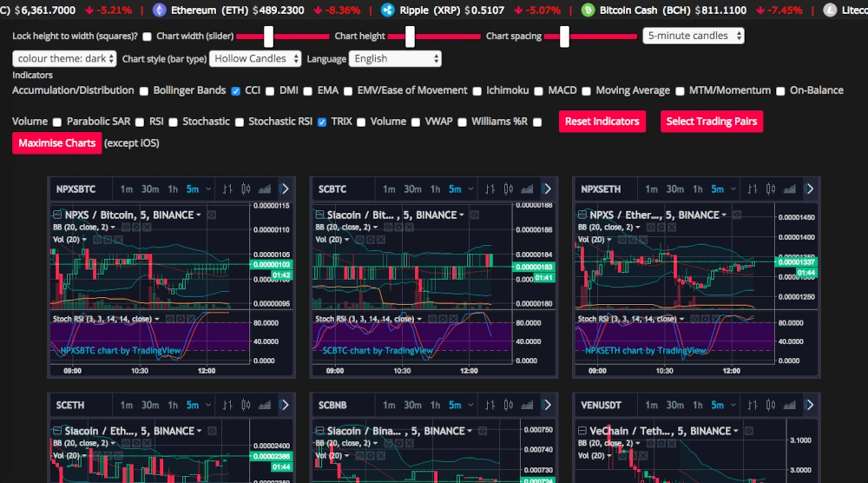Tick the MACD indicator checkbox
868x483 pixels.
point(586,91)
